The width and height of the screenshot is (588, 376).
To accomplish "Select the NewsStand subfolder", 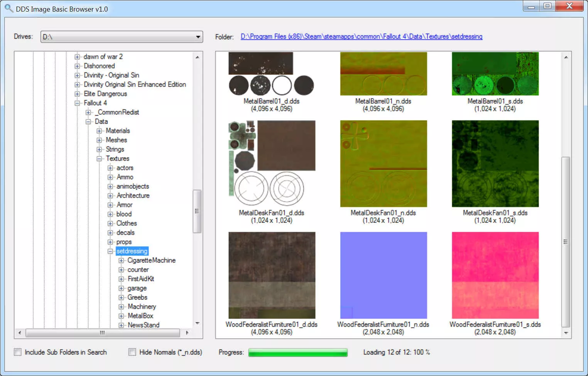I will point(144,325).
